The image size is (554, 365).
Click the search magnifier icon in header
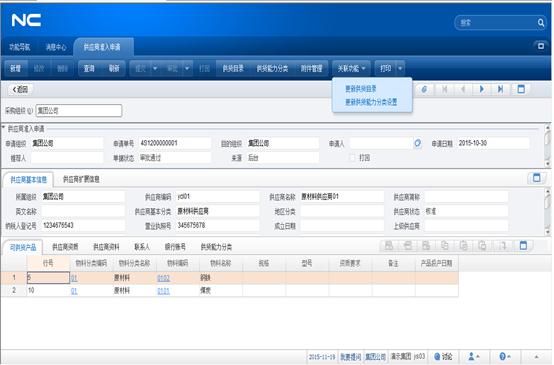pos(540,23)
